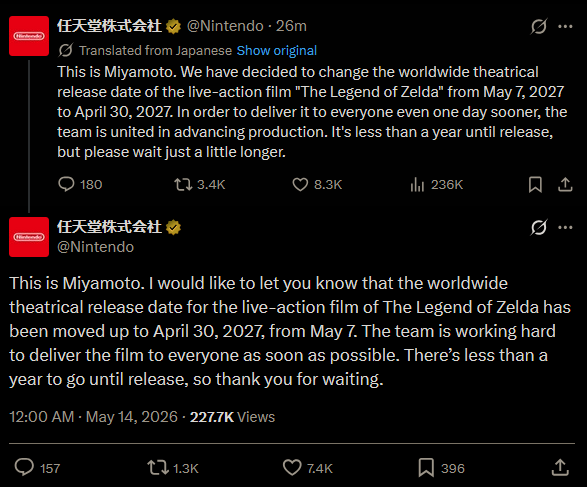This screenshot has height=487, width=587.
Task: Open Nintendo profile picture on first tweet
Action: [x=29, y=36]
